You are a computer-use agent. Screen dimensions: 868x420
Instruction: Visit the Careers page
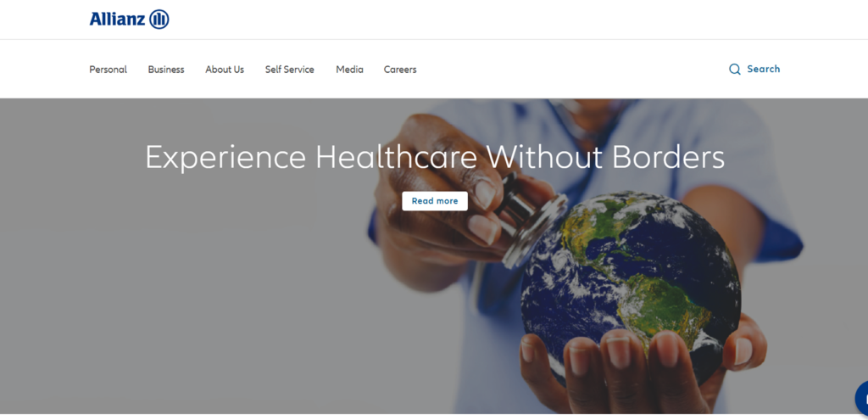pyautogui.click(x=400, y=70)
